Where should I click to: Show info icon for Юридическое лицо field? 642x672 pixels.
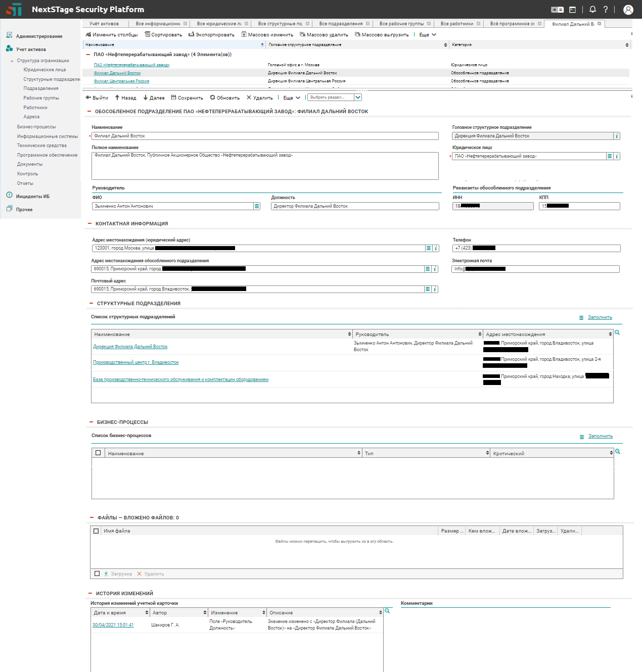(x=617, y=156)
